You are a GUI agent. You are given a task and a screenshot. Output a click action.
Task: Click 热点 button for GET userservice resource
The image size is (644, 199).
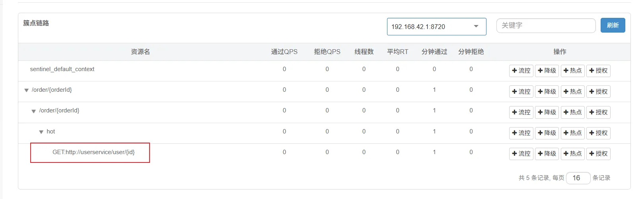572,154
